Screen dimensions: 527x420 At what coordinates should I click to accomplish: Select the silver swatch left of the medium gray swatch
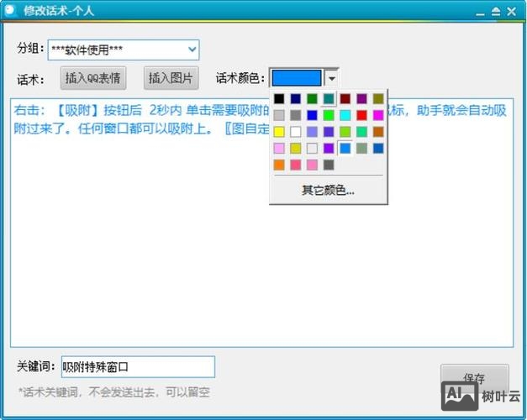coord(279,115)
